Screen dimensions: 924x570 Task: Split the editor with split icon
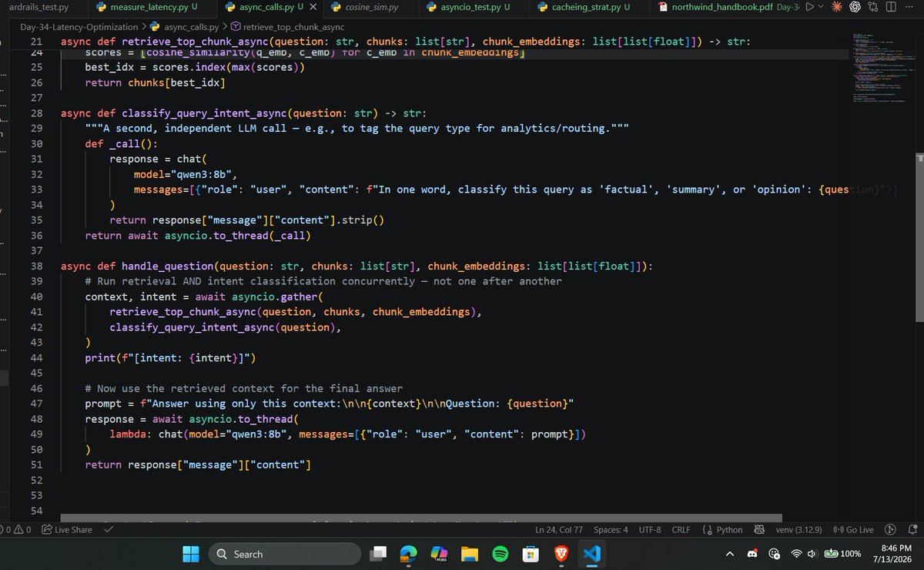coord(890,8)
